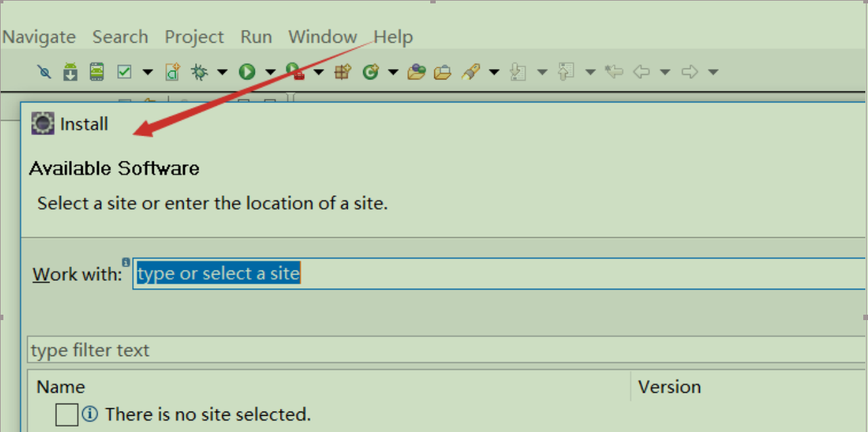Open the Window menu
868x432 pixels.
click(x=323, y=37)
